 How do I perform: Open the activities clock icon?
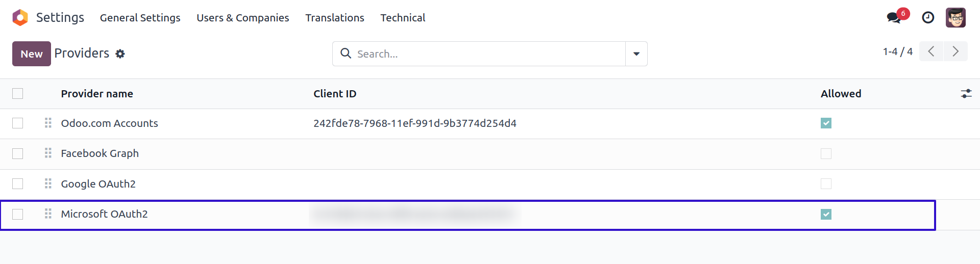928,18
